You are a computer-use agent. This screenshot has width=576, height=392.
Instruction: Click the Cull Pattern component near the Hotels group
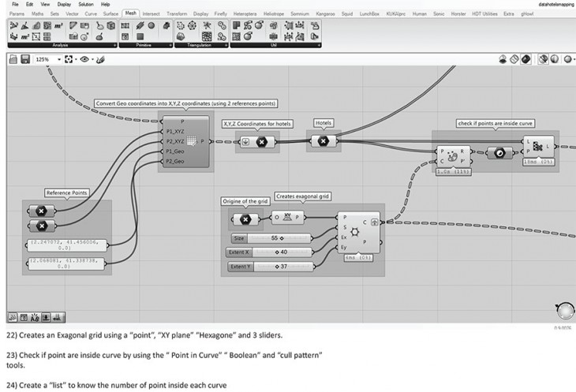(540, 147)
